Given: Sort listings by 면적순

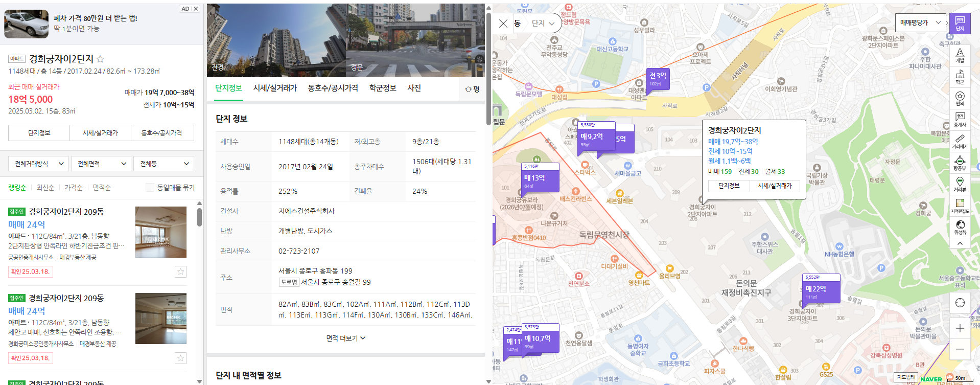Looking at the screenshot, I should (102, 188).
